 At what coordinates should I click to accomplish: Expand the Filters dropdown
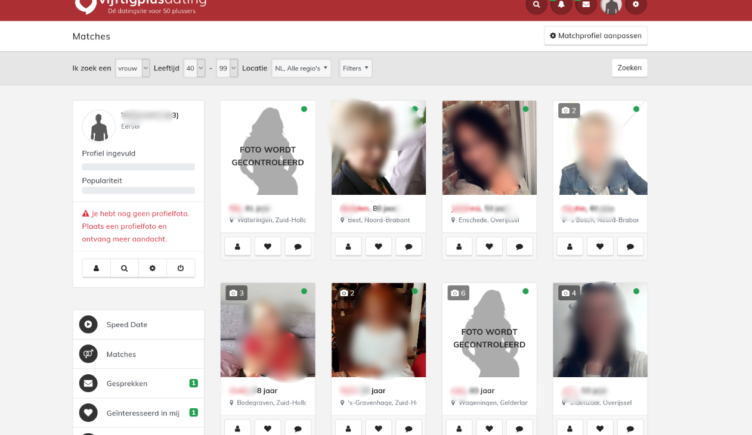pyautogui.click(x=355, y=68)
